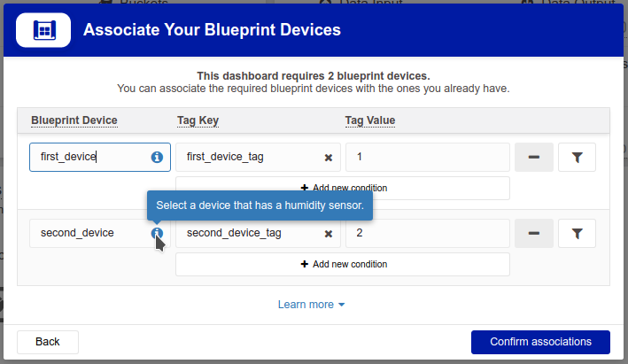Clear the first_device_tag key with the x
This screenshot has height=364, width=628.
(329, 158)
